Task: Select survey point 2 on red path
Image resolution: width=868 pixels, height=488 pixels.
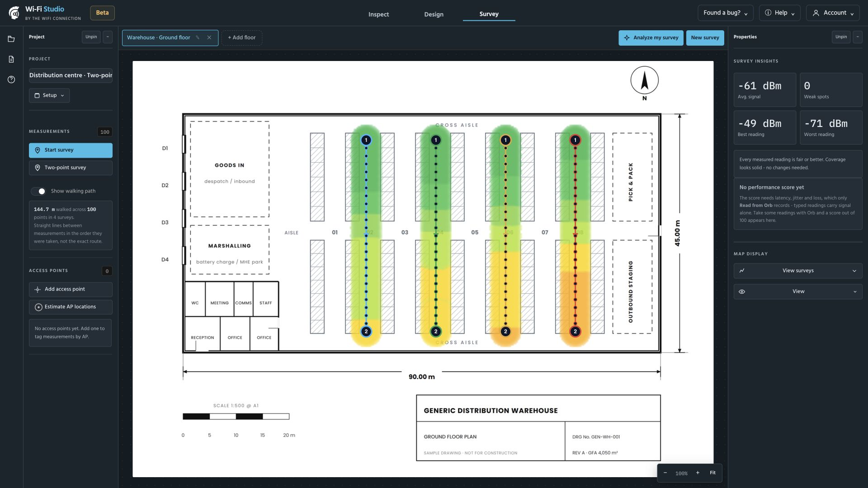Action: pos(575,332)
